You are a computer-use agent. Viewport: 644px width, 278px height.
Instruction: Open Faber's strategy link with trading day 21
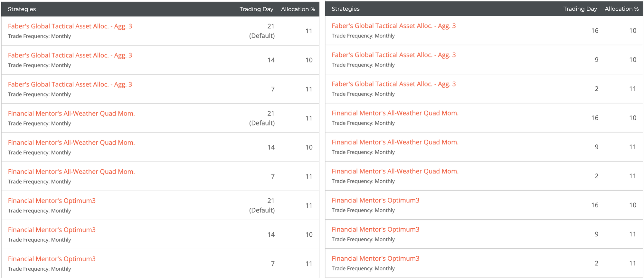tap(70, 26)
